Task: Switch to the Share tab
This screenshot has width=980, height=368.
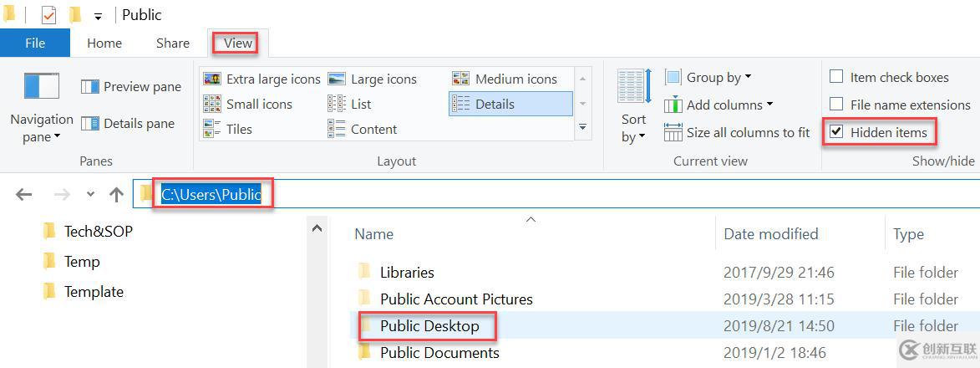Action: point(172,43)
